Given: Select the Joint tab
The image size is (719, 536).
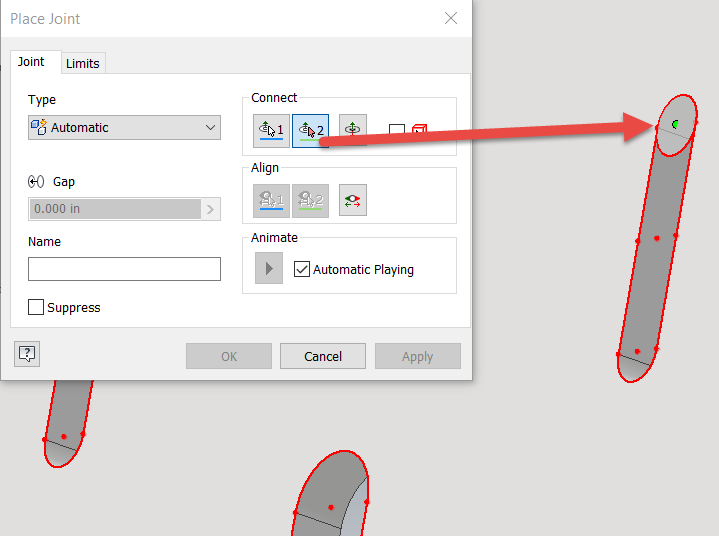Looking at the screenshot, I should (x=31, y=62).
